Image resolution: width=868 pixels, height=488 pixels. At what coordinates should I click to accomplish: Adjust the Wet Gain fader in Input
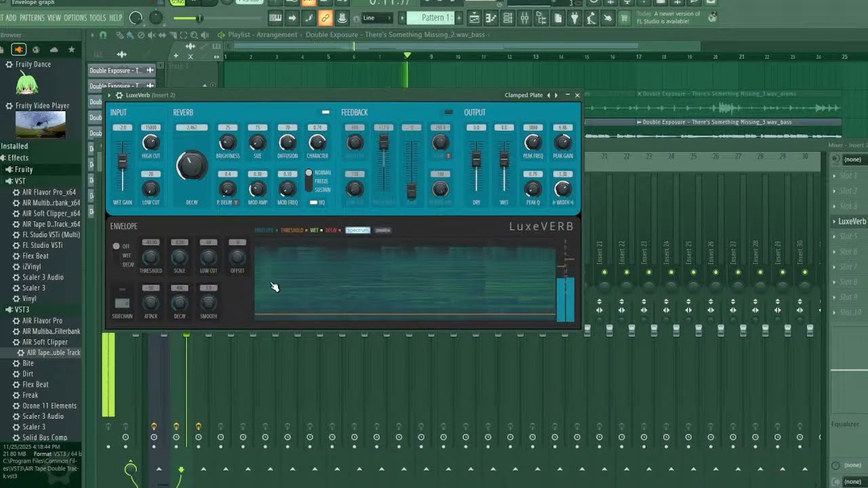pyautogui.click(x=123, y=162)
